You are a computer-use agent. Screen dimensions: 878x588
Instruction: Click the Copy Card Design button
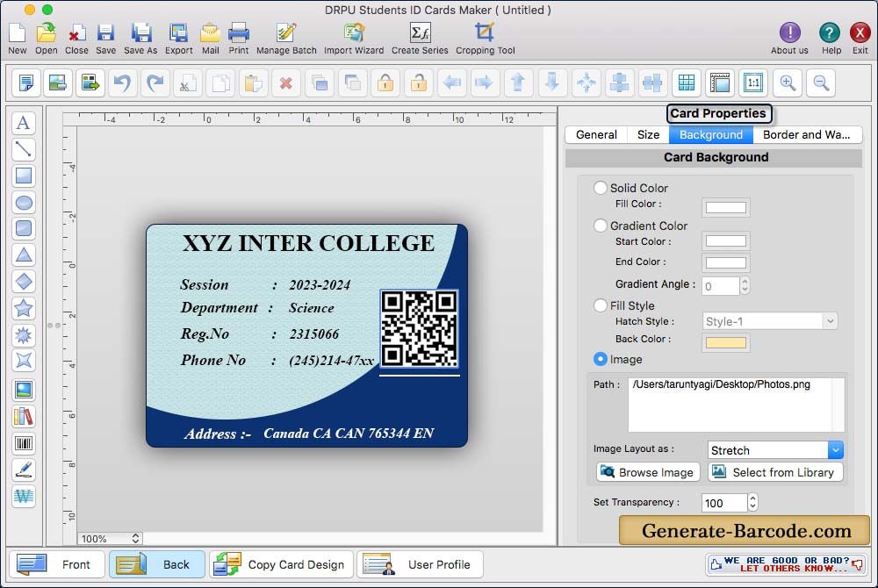[281, 564]
